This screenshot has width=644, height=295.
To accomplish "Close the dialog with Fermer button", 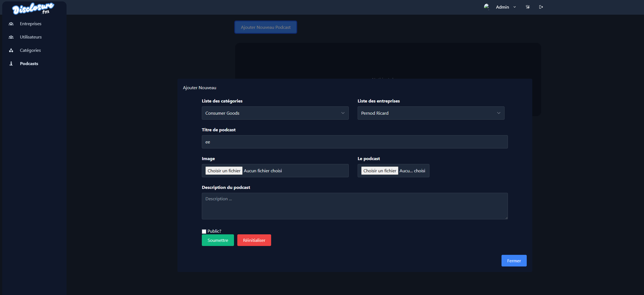I will click(514, 261).
